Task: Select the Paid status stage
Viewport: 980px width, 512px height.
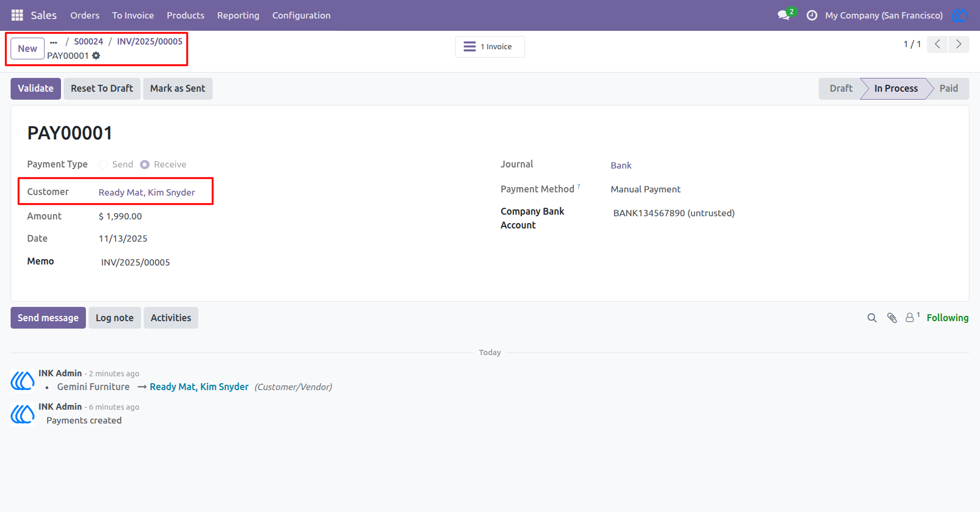Action: click(x=949, y=89)
